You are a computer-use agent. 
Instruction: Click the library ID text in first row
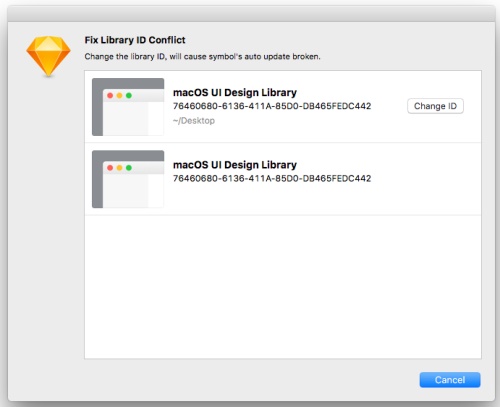272,106
